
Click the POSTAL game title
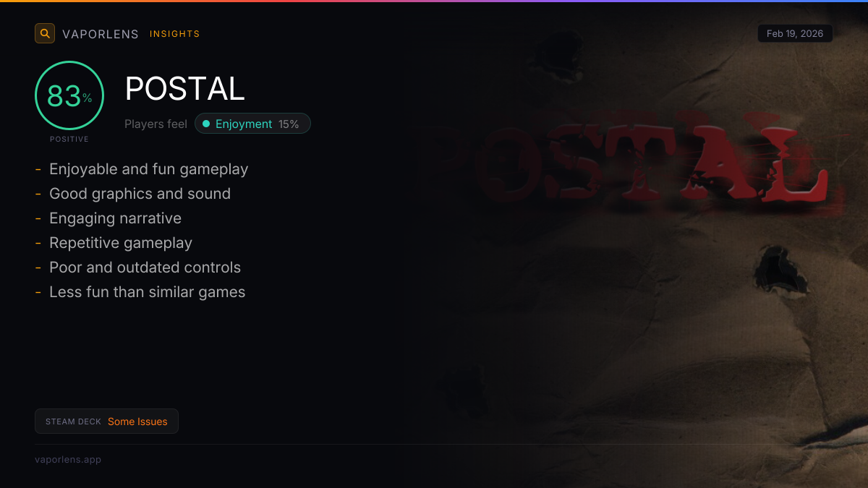point(185,89)
